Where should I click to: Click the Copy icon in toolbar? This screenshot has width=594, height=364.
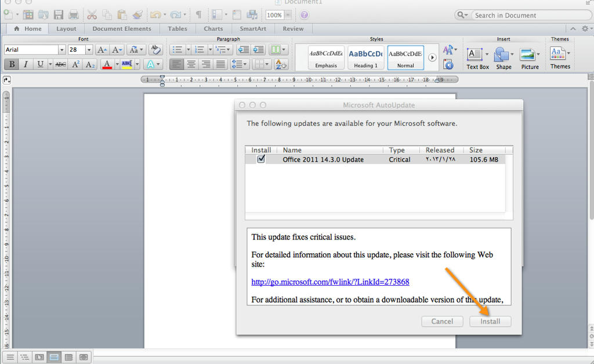(107, 14)
